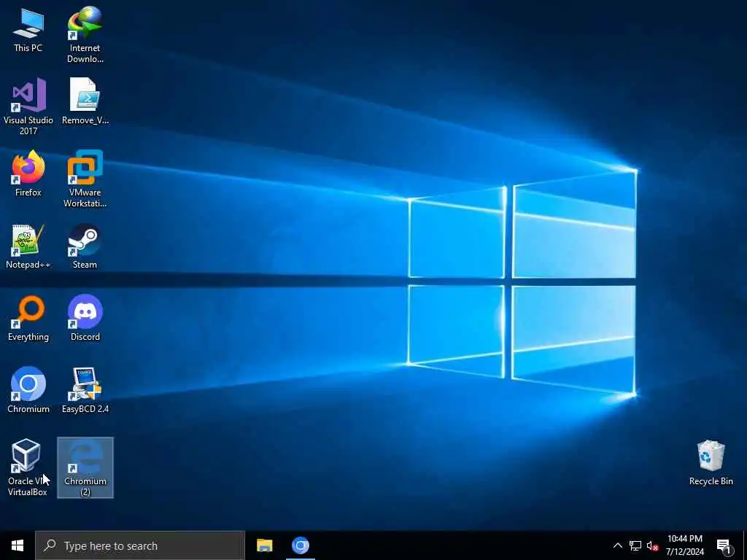Viewport: 747px width, 560px height.
Task: Open the clock showing 10:44 PM
Action: (684, 545)
